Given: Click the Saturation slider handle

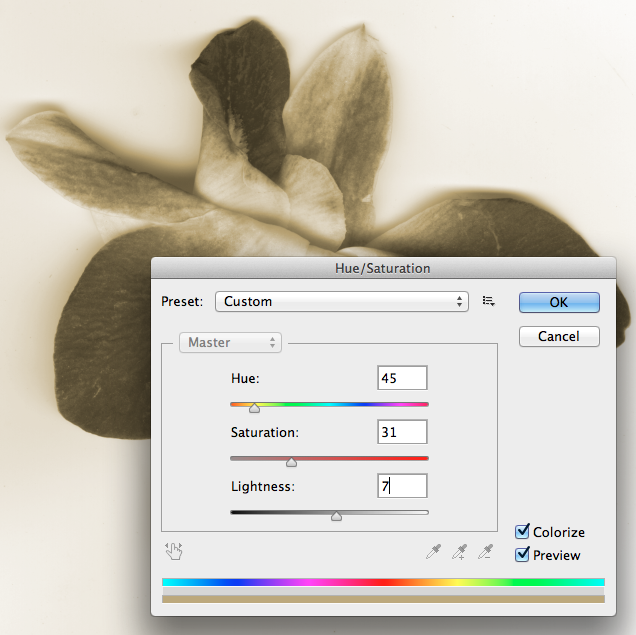Looking at the screenshot, I should tap(291, 462).
